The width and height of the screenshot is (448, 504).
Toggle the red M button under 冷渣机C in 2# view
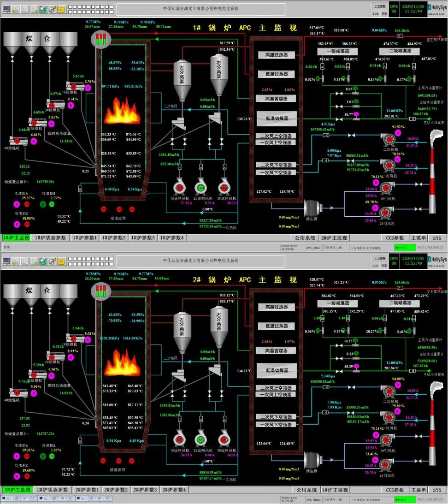[x=27, y=476]
